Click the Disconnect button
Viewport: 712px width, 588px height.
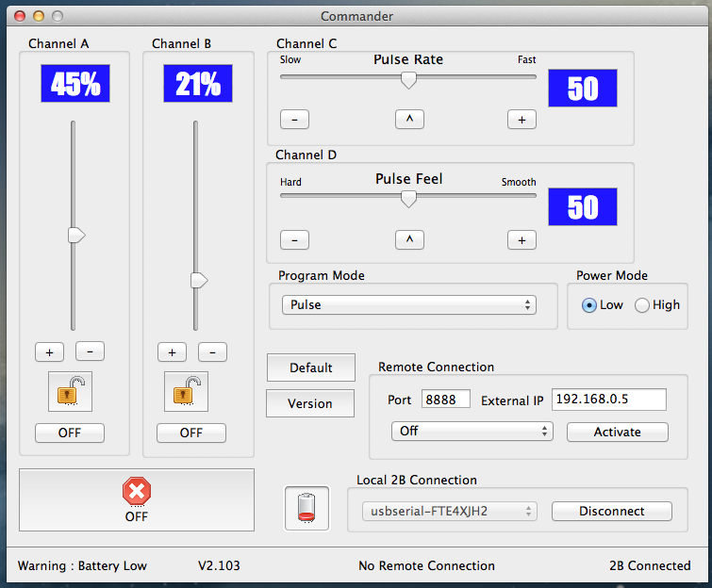pyautogui.click(x=612, y=512)
